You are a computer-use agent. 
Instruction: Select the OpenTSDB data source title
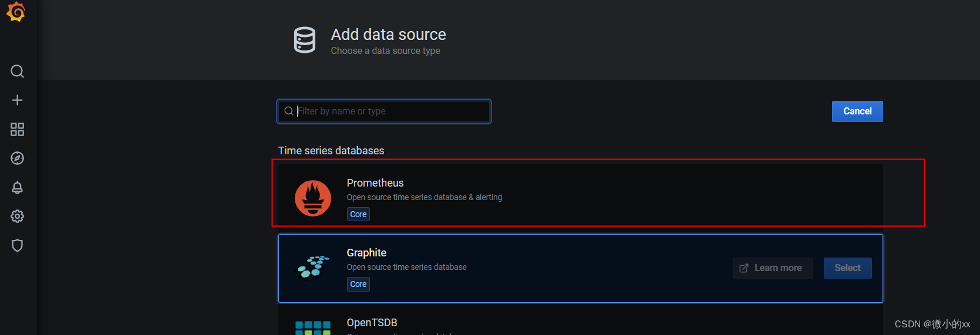(x=372, y=323)
